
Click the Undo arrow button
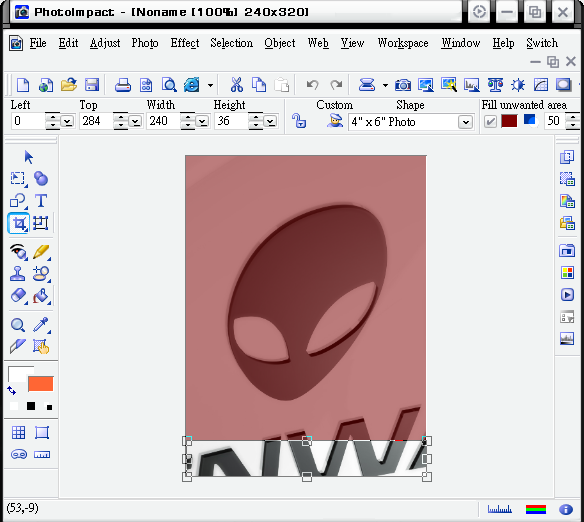pyautogui.click(x=312, y=85)
